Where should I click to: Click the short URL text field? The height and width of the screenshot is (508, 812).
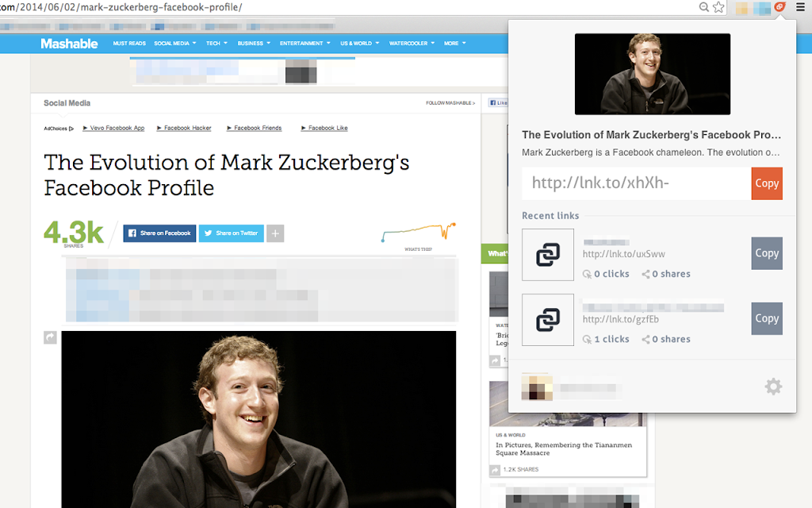click(637, 183)
